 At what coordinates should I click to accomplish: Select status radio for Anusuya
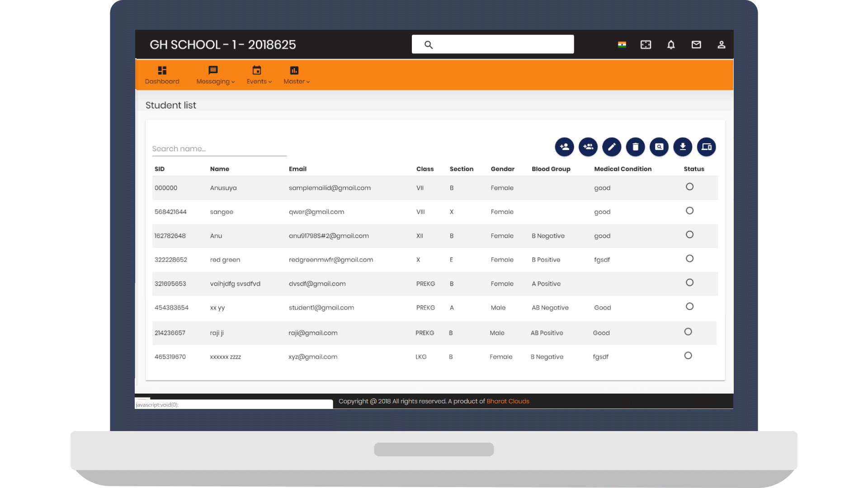[689, 187]
